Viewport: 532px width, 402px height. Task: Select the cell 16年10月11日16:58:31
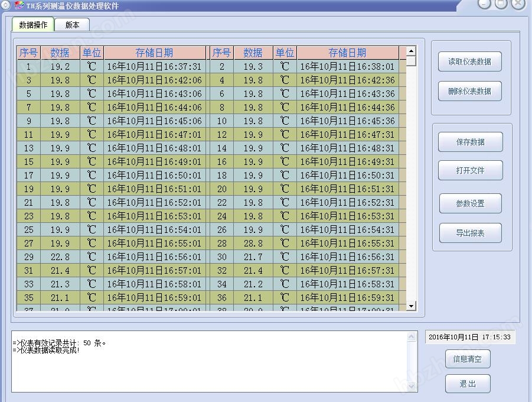coord(347,284)
